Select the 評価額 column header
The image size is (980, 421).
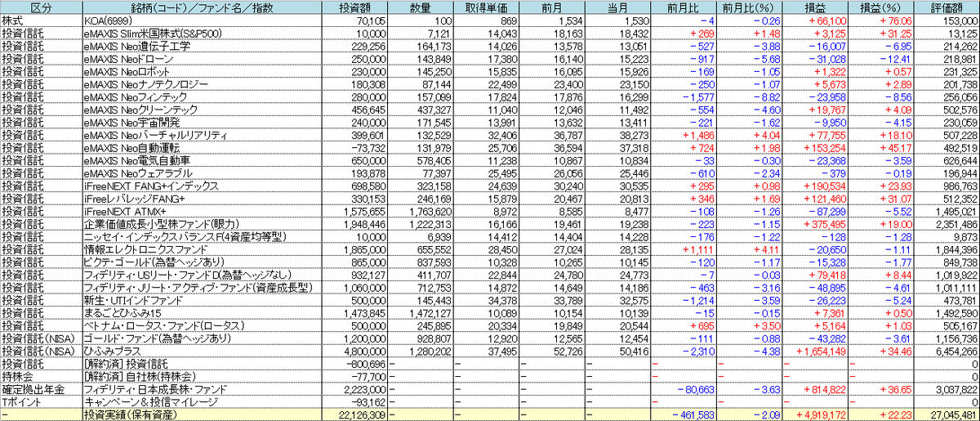947,7
